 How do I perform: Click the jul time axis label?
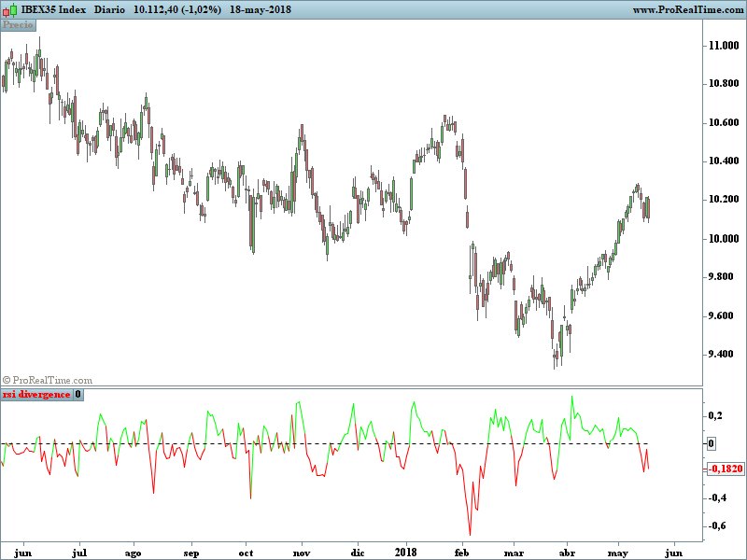point(79,553)
